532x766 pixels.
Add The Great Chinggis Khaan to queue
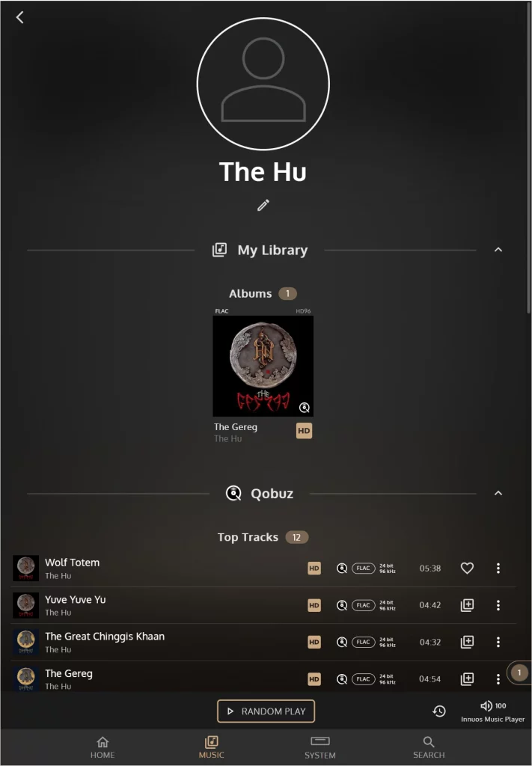point(467,642)
